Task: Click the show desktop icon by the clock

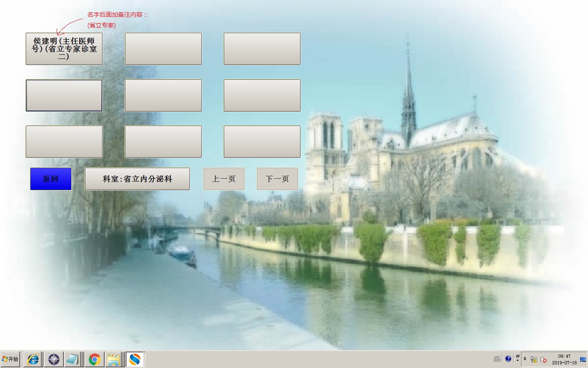Action: coord(583,360)
